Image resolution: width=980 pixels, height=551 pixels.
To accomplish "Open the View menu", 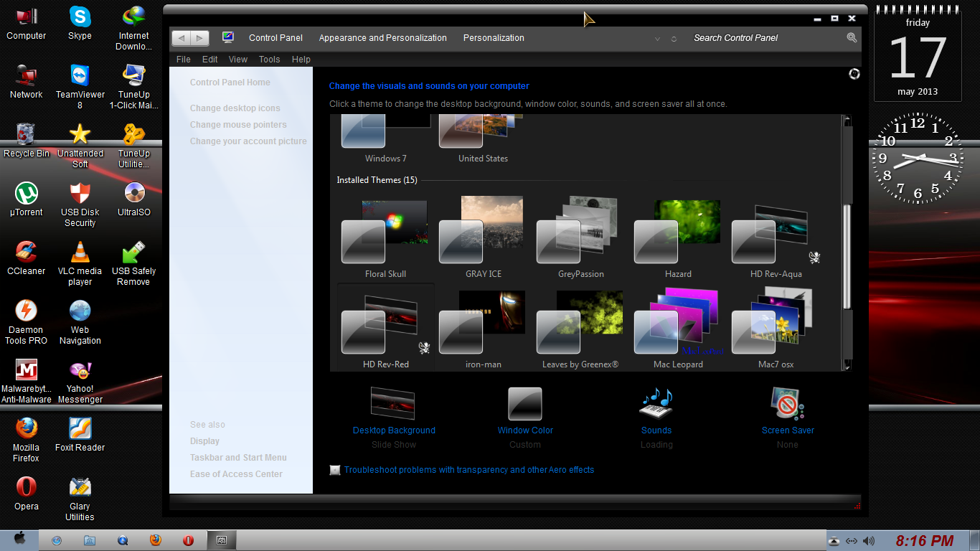I will point(238,60).
